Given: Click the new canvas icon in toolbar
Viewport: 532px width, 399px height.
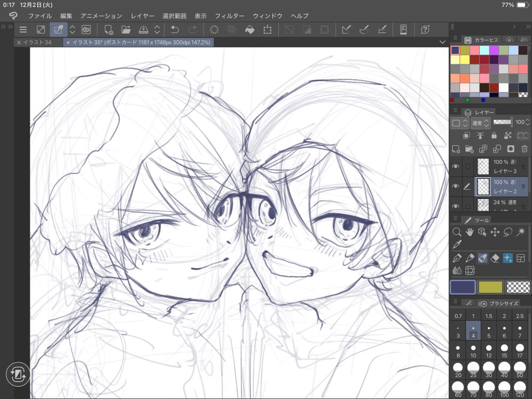Looking at the screenshot, I should point(109,30).
